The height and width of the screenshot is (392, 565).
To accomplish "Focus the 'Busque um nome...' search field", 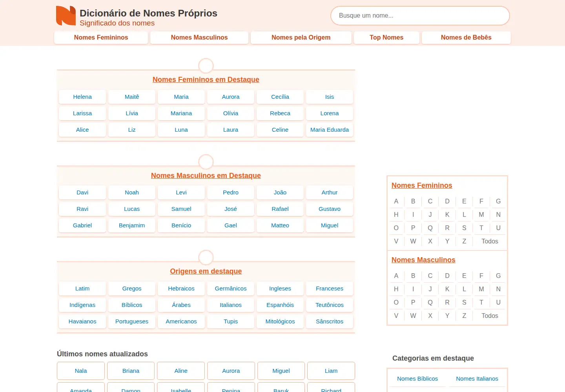I will coord(420,16).
